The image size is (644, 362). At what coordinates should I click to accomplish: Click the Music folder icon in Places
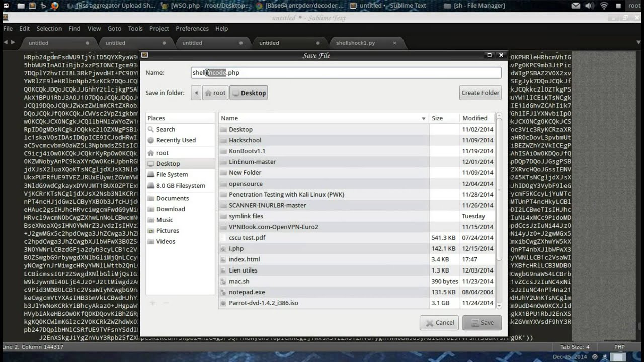150,220
